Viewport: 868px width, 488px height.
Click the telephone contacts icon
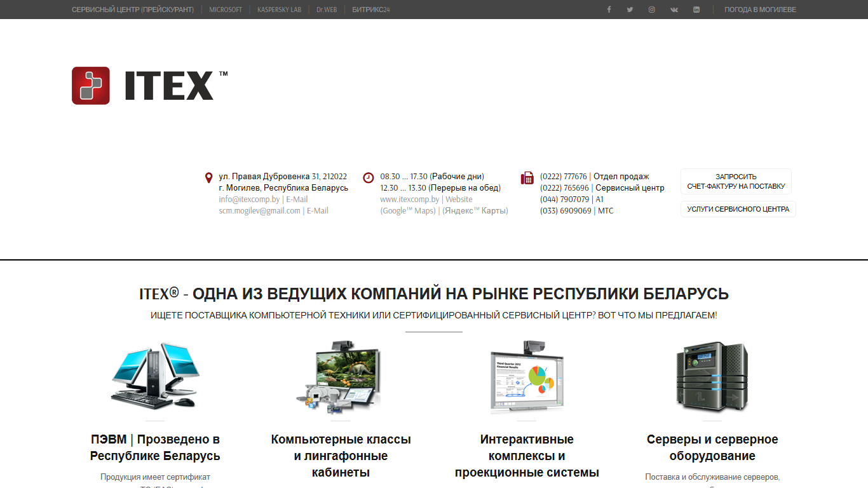point(527,178)
